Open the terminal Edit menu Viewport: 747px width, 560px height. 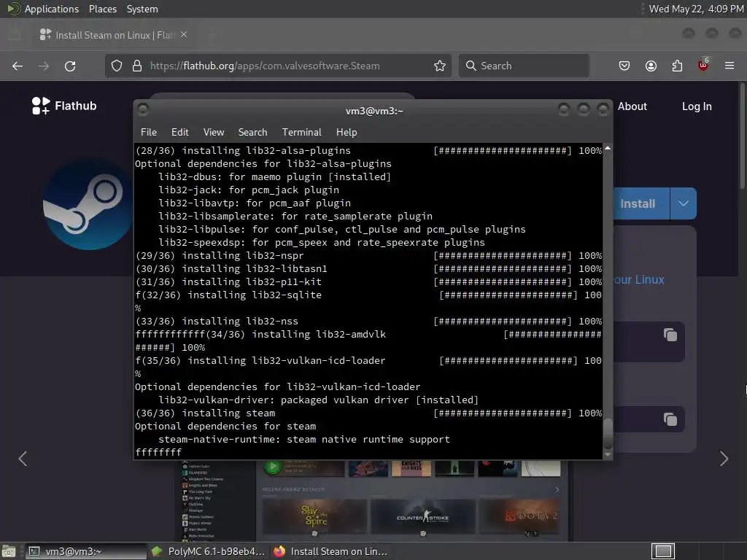coord(180,132)
